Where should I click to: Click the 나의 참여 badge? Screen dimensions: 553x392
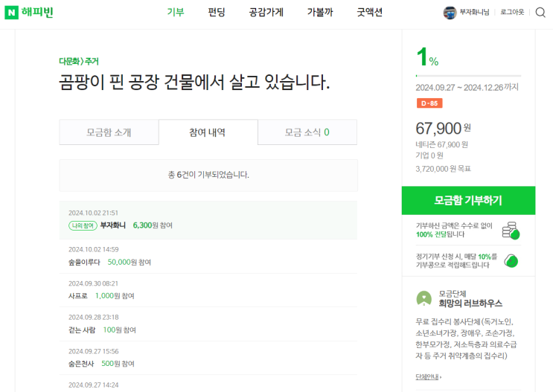point(83,225)
